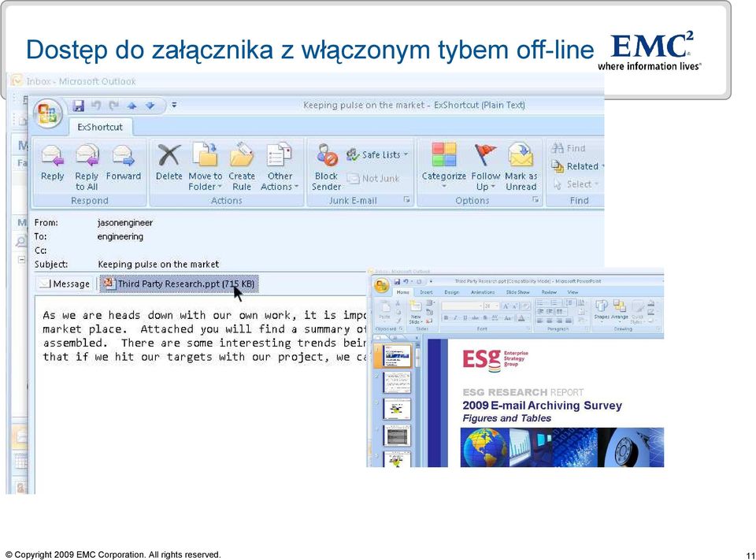The image size is (756, 560).
Task: Toggle Numbering in PowerPoint Paragraph group
Action: click(x=557, y=303)
